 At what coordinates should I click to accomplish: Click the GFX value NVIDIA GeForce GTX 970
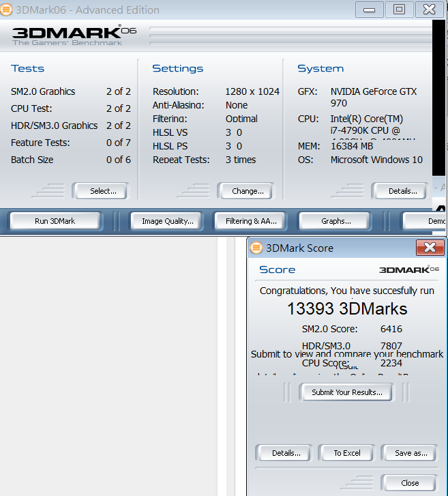(374, 97)
